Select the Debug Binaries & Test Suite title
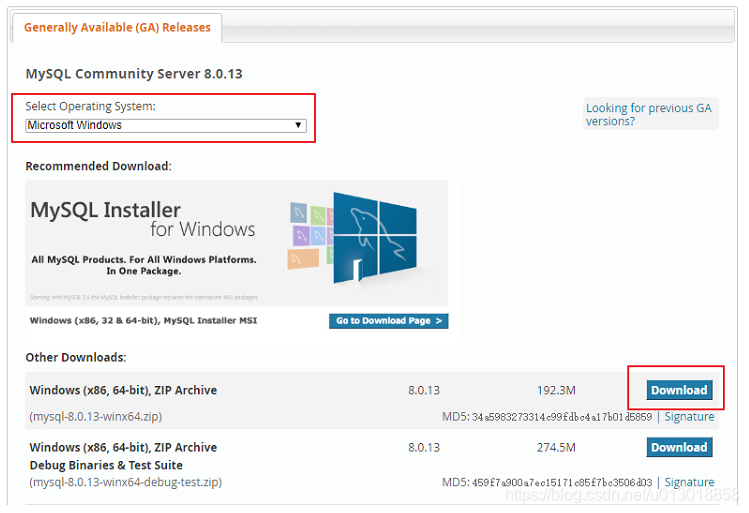Screen dimensions: 749x513 [x=106, y=465]
